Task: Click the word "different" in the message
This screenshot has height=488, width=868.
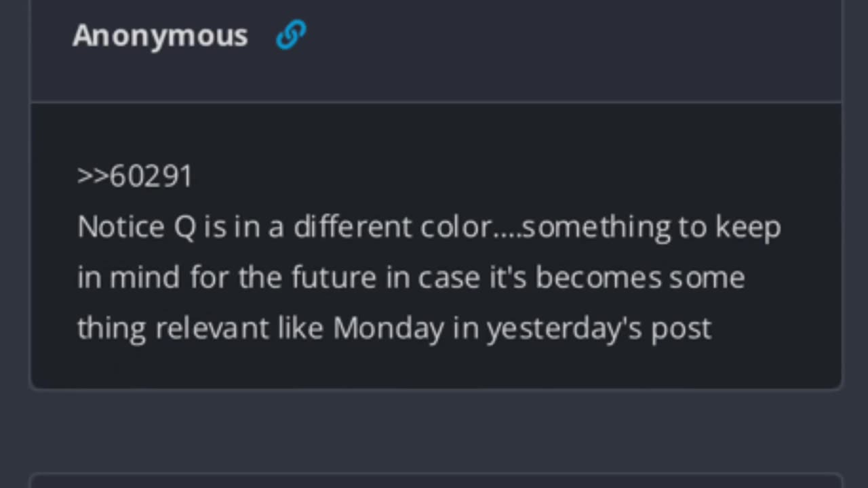Action: [x=353, y=227]
